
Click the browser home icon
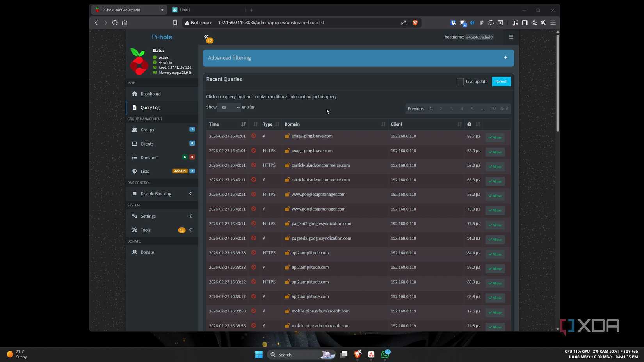click(125, 23)
